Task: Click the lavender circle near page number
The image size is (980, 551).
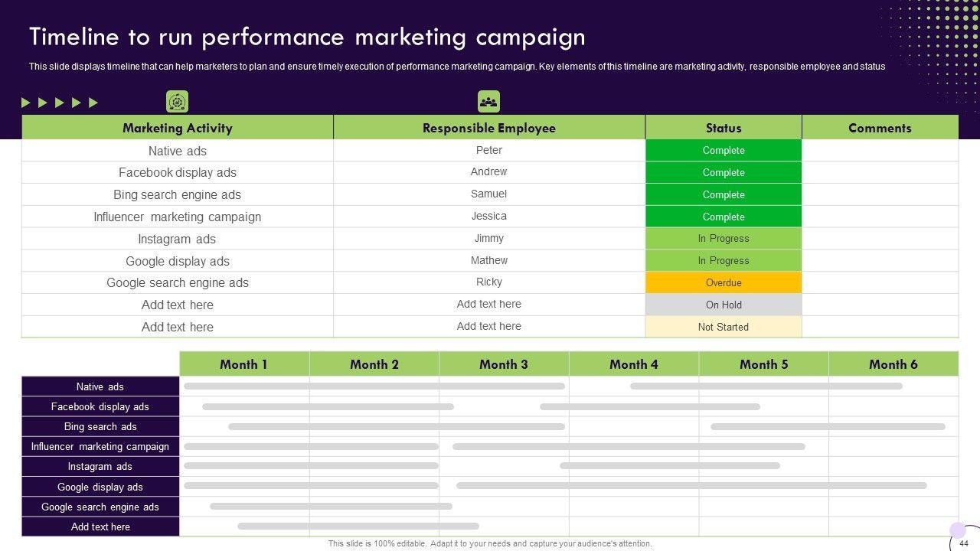Action: click(957, 530)
